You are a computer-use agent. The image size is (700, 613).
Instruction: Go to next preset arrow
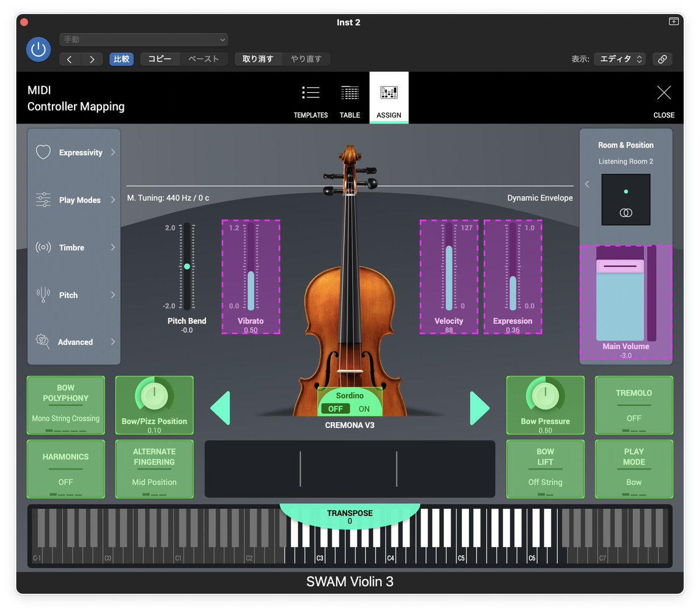pos(92,59)
